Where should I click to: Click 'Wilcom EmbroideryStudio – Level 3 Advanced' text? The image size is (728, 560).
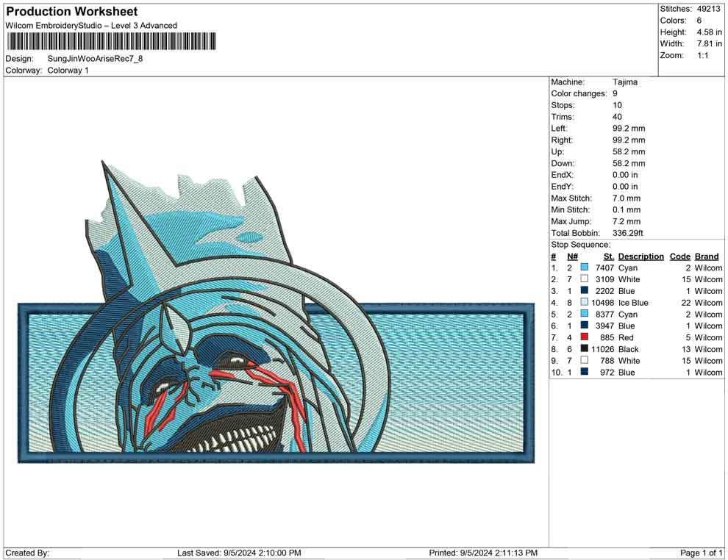coord(91,26)
